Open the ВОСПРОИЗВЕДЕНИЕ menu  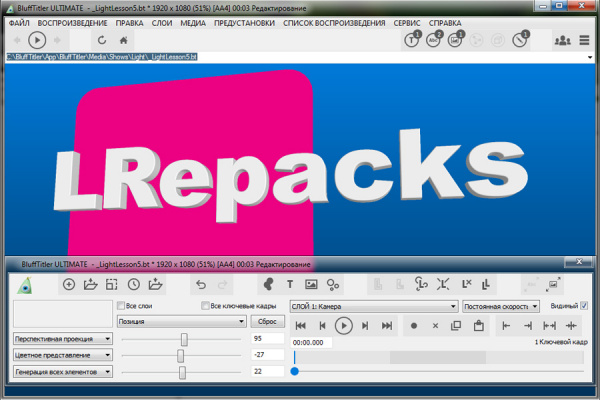[x=72, y=23]
